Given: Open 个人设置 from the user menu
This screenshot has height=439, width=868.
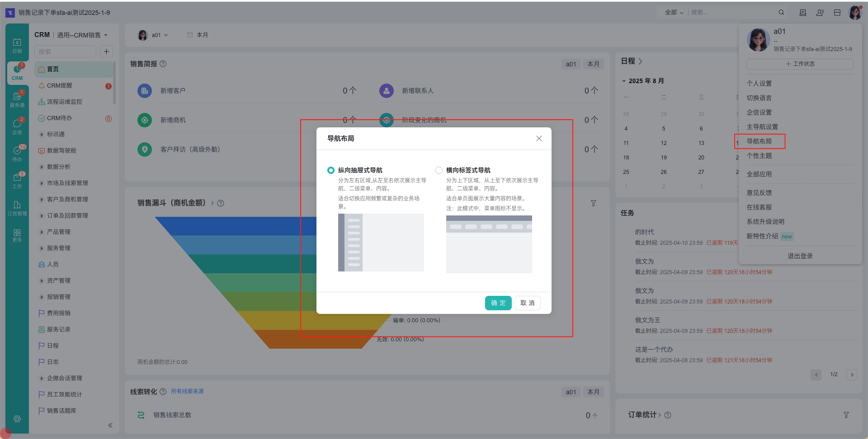Looking at the screenshot, I should pyautogui.click(x=759, y=83).
